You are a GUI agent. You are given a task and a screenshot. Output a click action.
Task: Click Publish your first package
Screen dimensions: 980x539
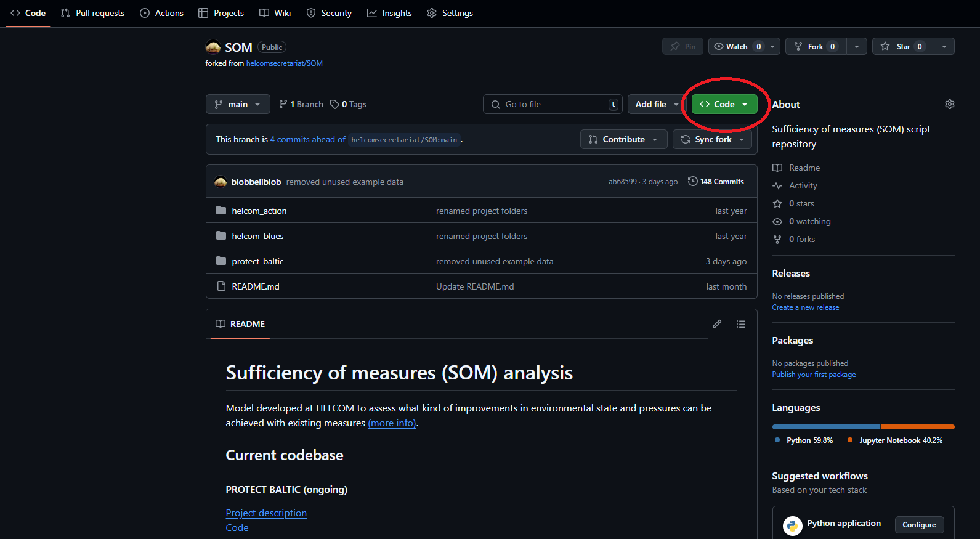click(814, 375)
